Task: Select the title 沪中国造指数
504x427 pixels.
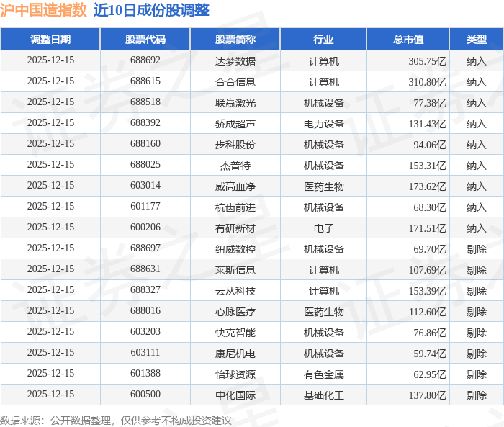Action: [44, 10]
